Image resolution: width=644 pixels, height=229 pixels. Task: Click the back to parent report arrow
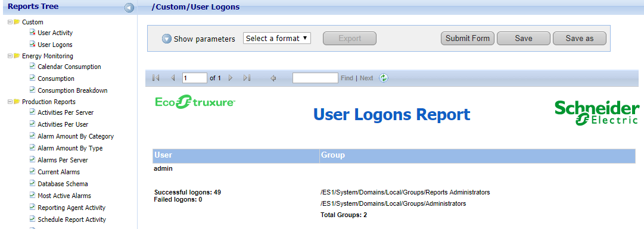[x=273, y=78]
